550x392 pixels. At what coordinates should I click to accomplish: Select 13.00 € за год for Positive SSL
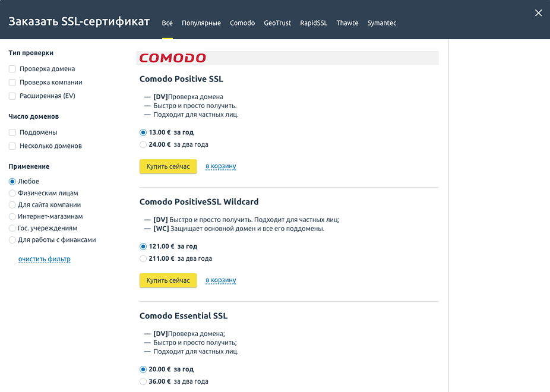(x=143, y=132)
